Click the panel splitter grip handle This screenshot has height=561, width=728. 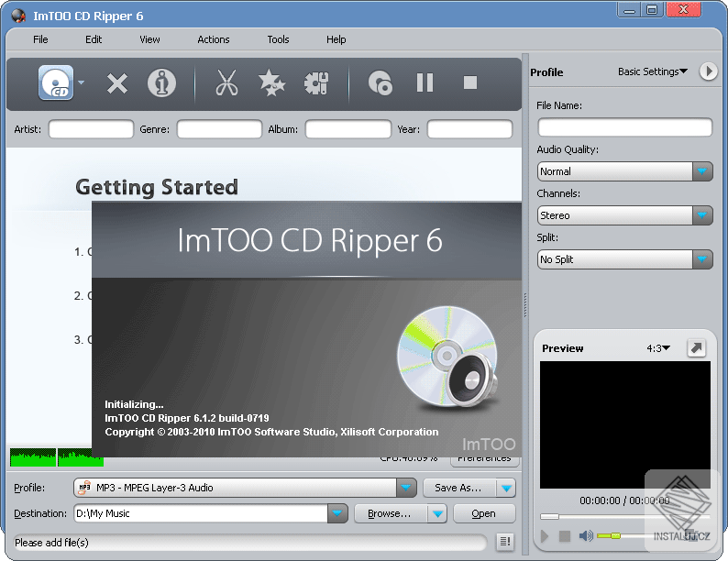click(525, 305)
